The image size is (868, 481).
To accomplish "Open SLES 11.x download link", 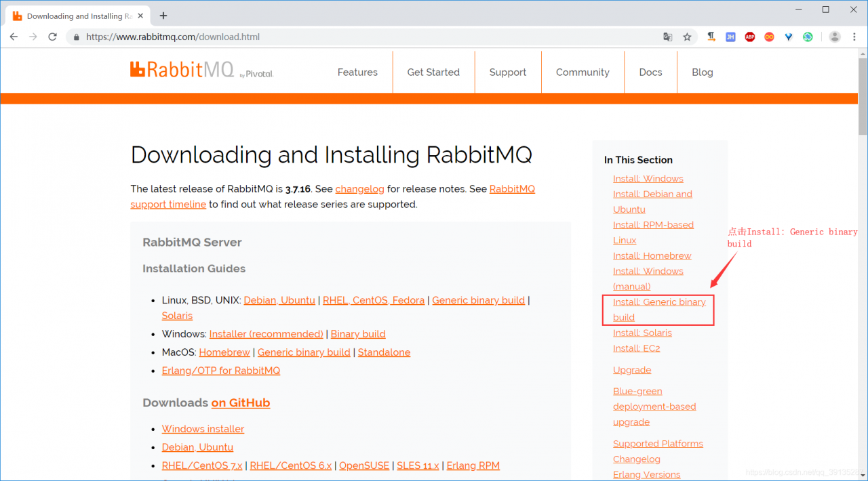I will point(418,465).
